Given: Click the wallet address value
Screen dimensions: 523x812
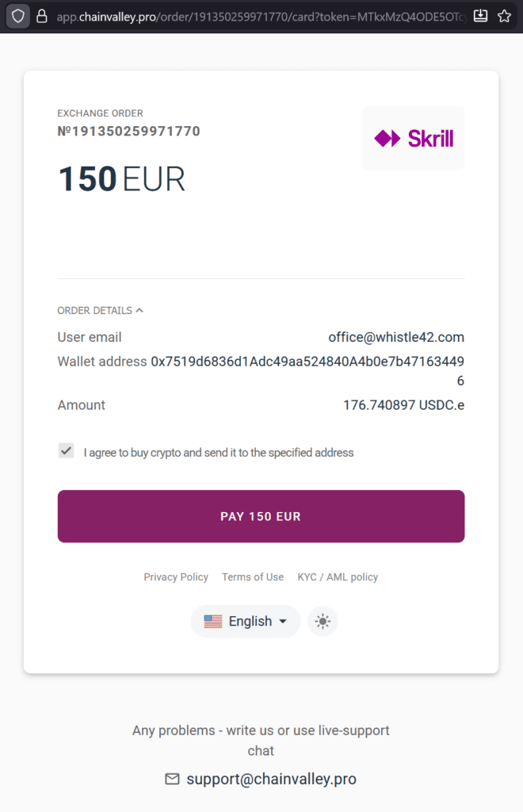Looking at the screenshot, I should (307, 362).
